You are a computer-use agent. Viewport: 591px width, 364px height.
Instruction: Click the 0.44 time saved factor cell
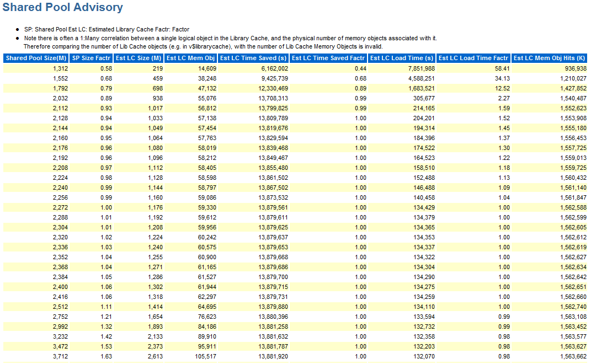[x=360, y=68]
